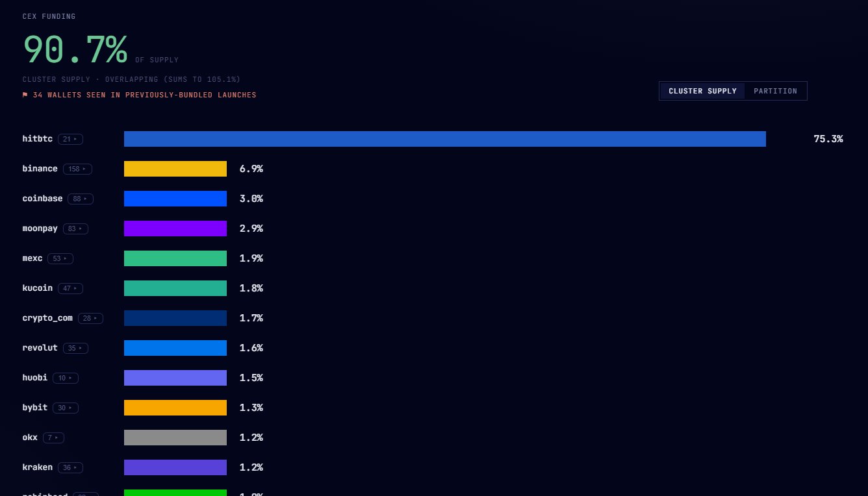
Task: Click the okx gray supply bar
Action: tap(175, 438)
